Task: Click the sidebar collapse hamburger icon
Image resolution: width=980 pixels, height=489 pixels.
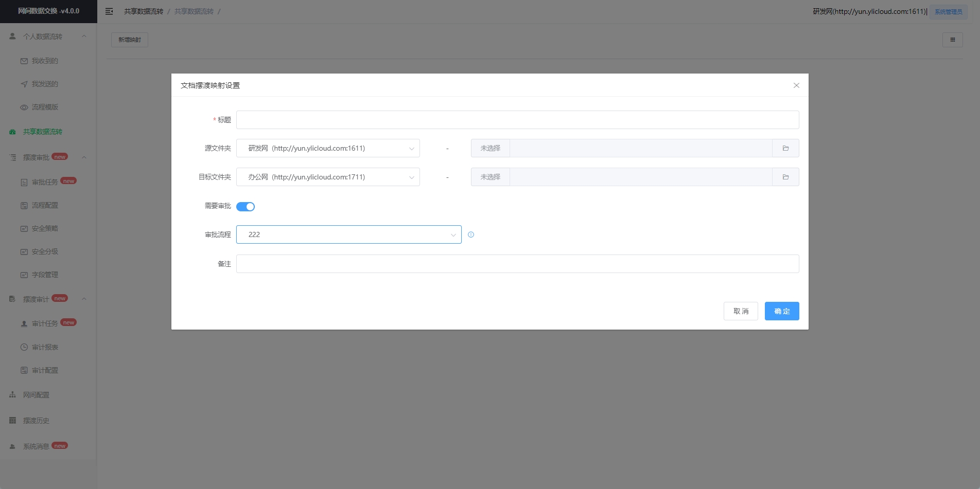Action: [x=109, y=11]
